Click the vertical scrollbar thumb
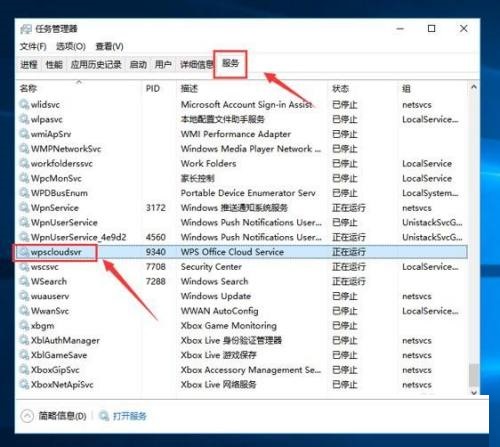The image size is (500, 447). (x=474, y=376)
